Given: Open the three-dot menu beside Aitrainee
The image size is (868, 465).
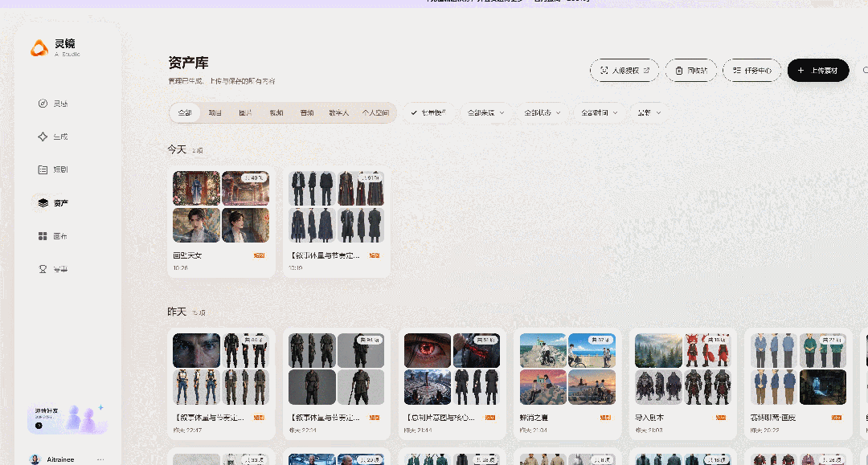Looking at the screenshot, I should click(x=100, y=459).
